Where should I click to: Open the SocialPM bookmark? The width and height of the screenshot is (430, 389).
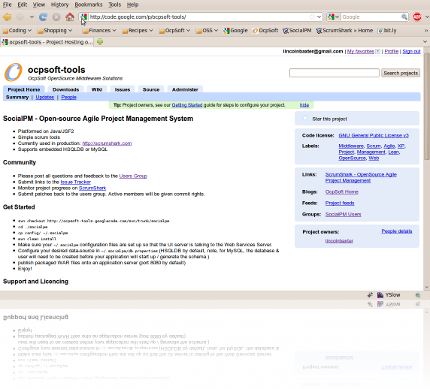[x=297, y=30]
